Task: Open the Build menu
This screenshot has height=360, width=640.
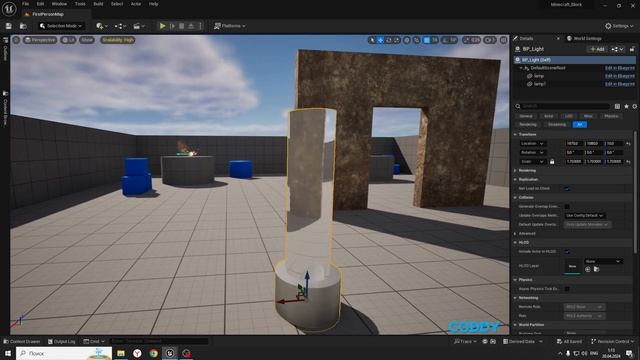Action: tap(98, 4)
